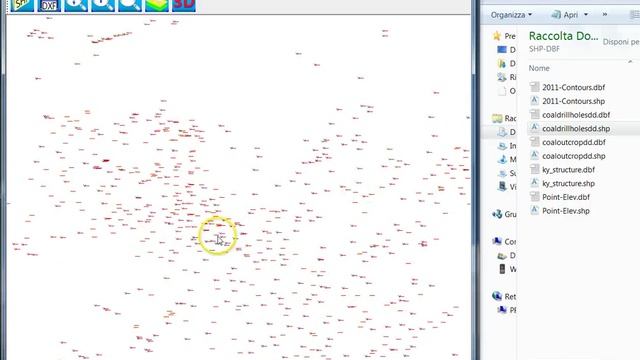Click the Point-Elev.shp file icon
Image resolution: width=640 pixels, height=360 pixels.
[534, 210]
